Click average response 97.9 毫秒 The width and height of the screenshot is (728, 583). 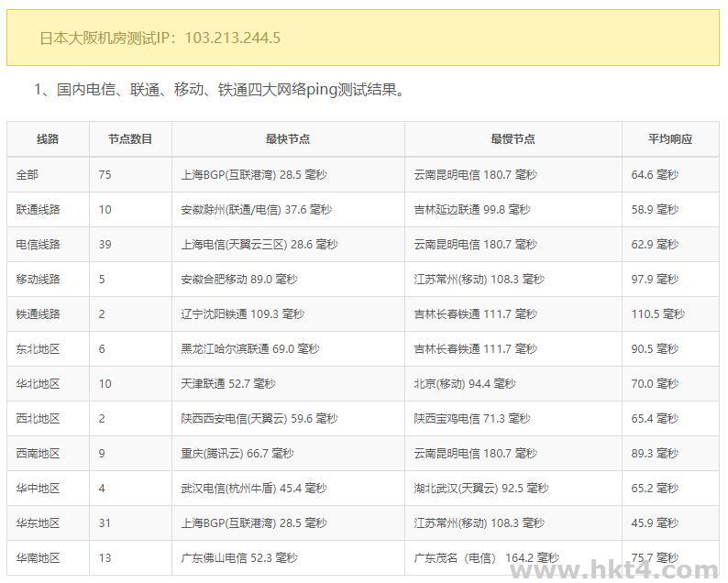point(655,279)
